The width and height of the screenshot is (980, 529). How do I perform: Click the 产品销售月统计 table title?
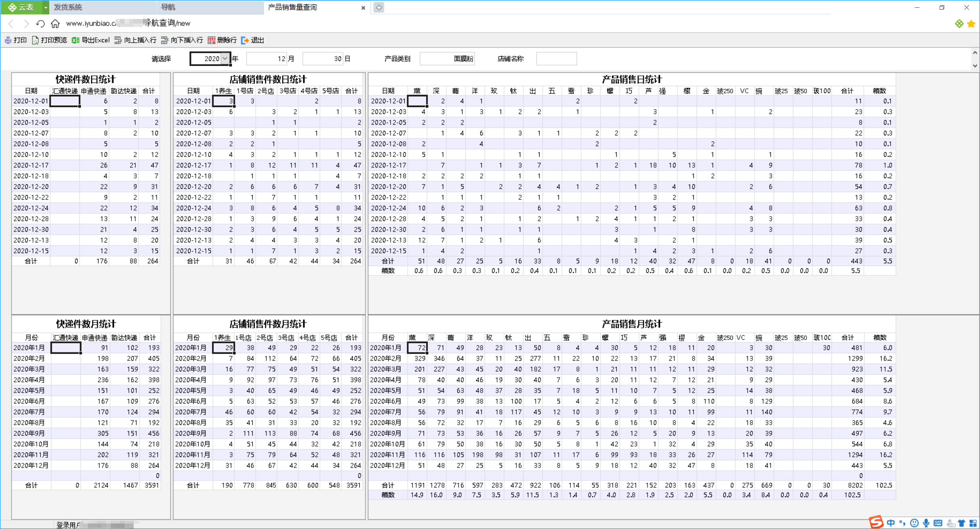(x=632, y=324)
